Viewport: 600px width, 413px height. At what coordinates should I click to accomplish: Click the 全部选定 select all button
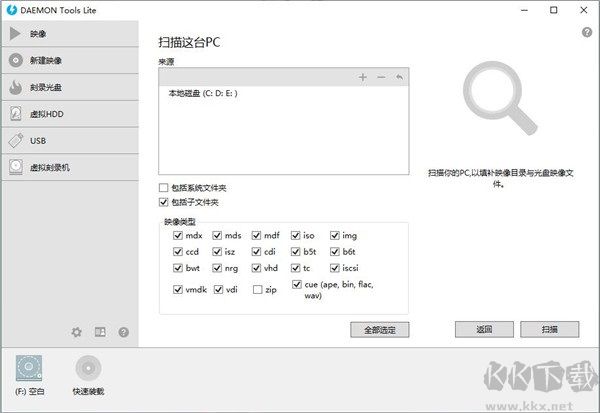point(380,330)
